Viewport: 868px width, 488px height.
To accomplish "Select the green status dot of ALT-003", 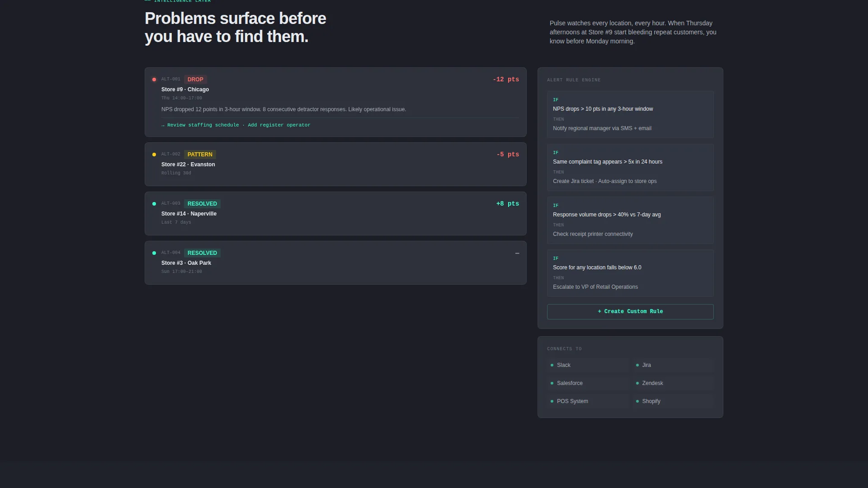I will coord(154,204).
